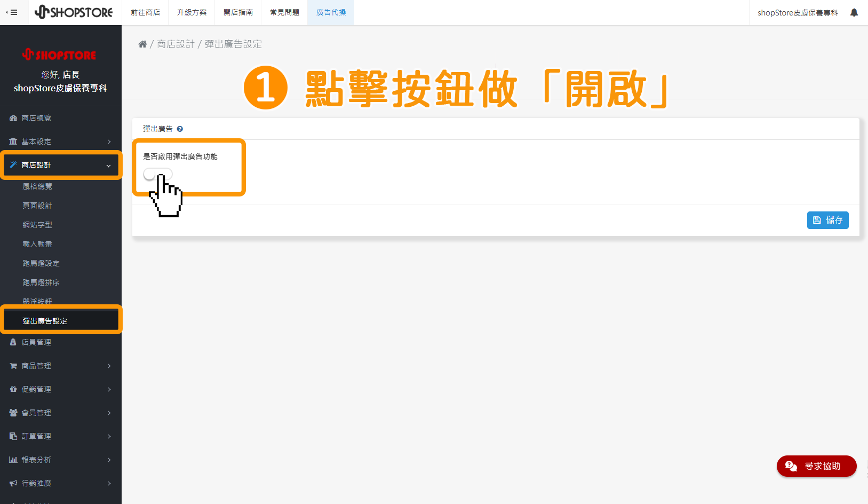Enable the 是否啟用彈出廣告功能 switch

[157, 175]
